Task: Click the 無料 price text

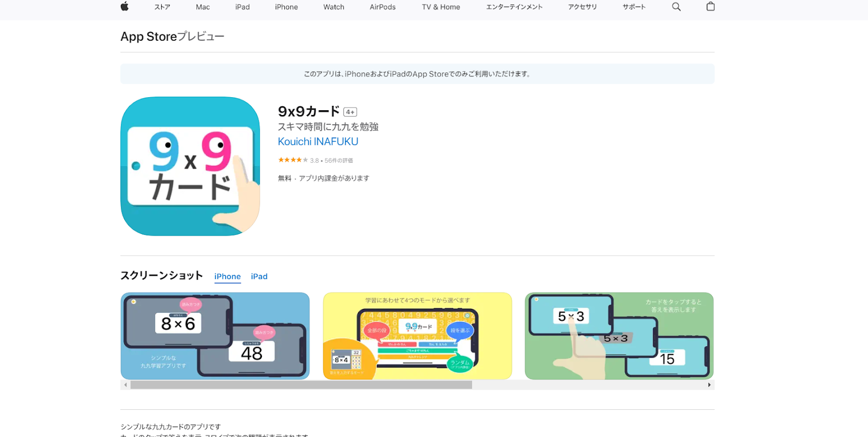Action: point(284,178)
